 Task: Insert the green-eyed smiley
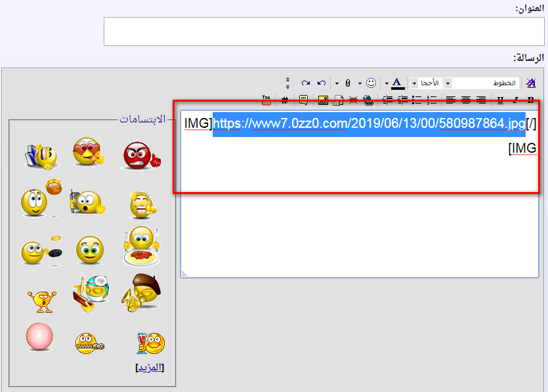pyautogui.click(x=90, y=250)
